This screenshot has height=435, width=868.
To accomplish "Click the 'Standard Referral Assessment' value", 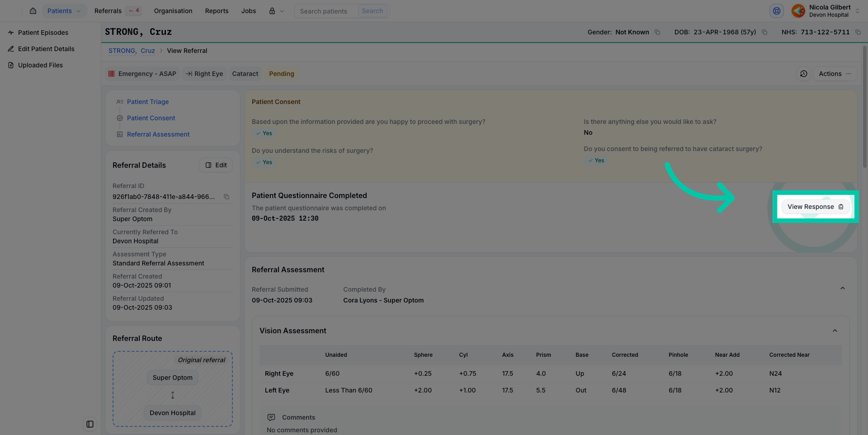I will tap(158, 263).
